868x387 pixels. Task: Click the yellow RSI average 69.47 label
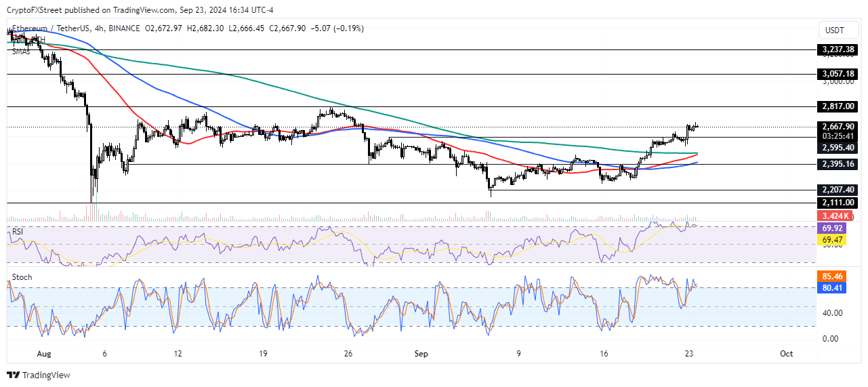coord(835,240)
